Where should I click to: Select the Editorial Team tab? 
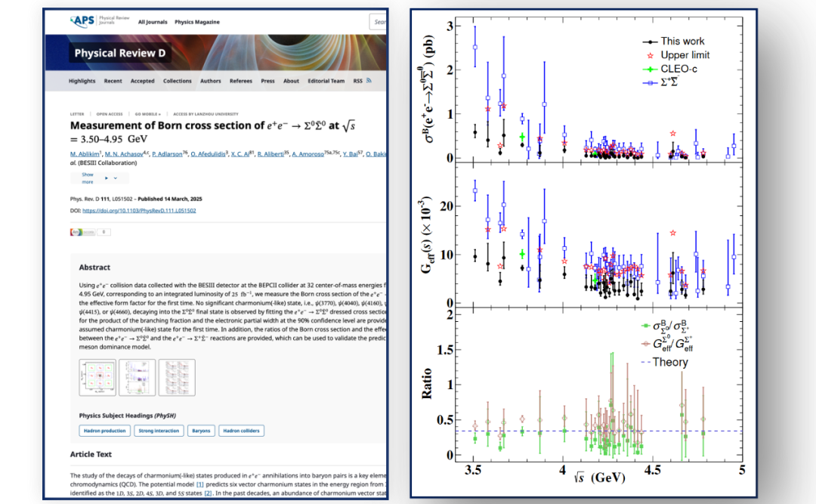click(x=326, y=81)
